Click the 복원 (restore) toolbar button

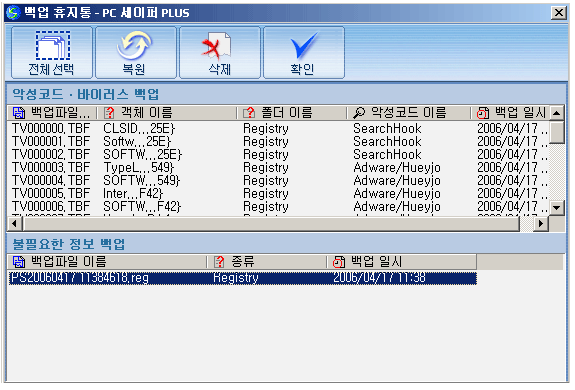(x=136, y=52)
